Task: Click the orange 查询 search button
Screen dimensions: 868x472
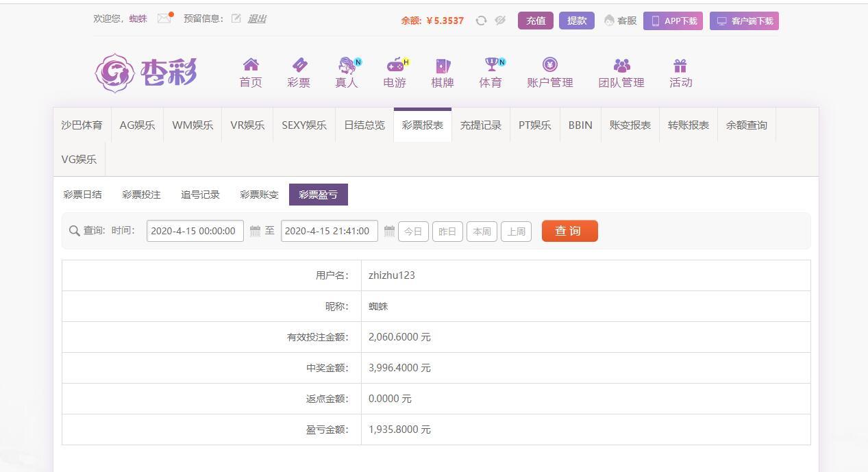Action: [569, 231]
